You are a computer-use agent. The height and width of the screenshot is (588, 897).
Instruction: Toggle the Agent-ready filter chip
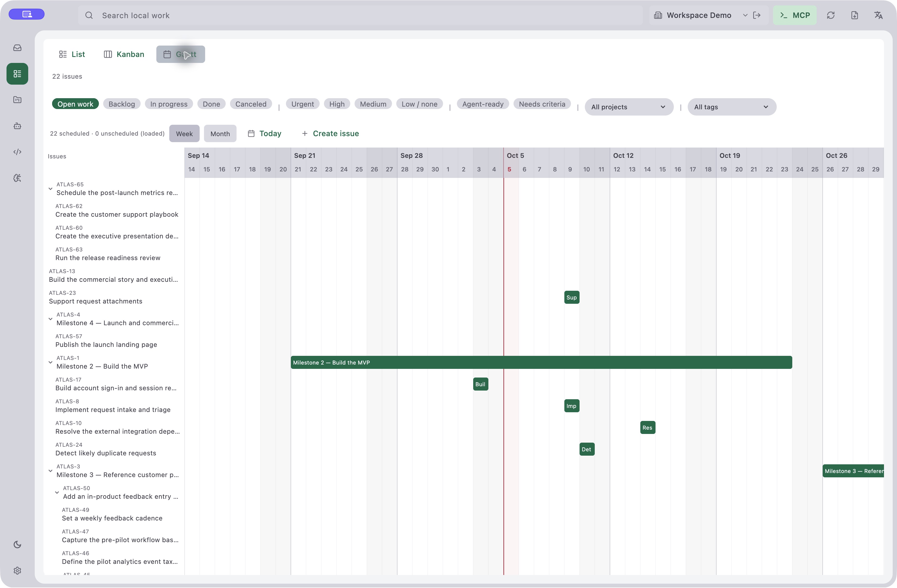point(483,104)
